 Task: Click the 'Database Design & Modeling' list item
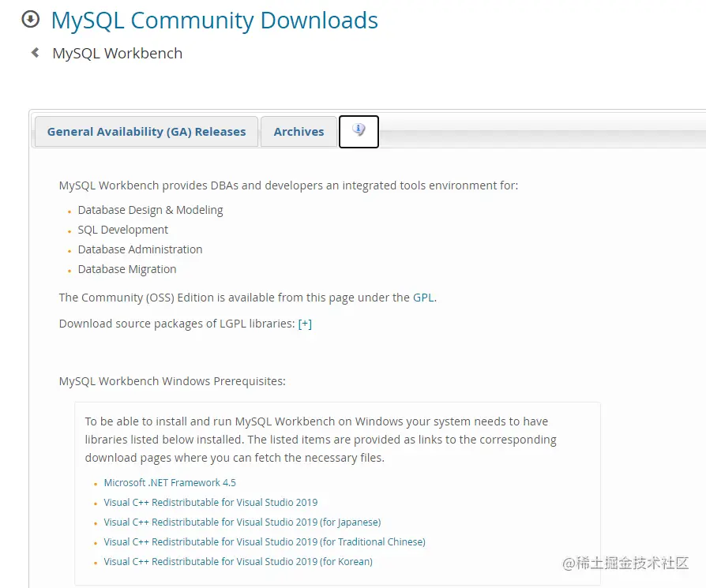point(150,210)
